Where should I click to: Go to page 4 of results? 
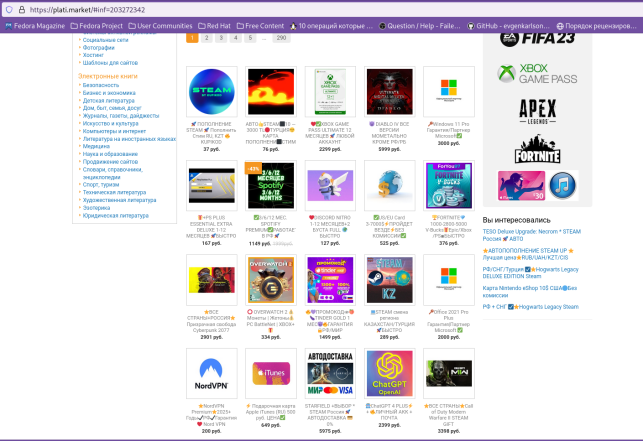tap(235, 38)
